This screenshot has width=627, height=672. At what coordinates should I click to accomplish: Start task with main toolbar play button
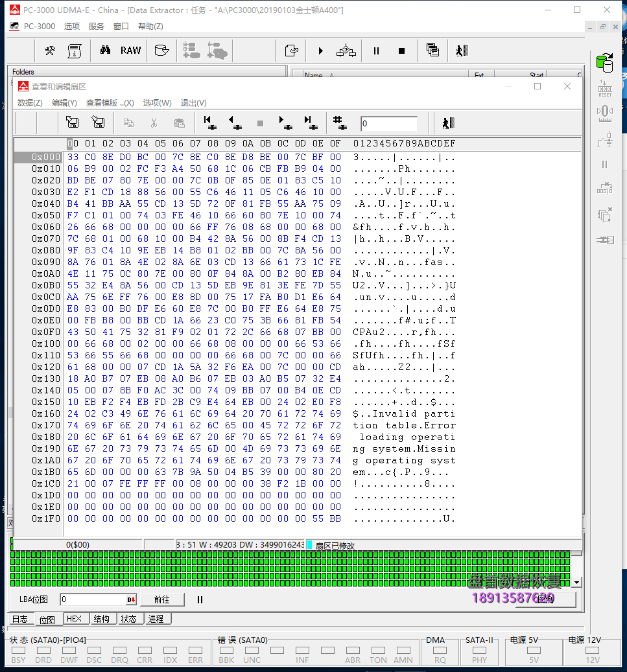pyautogui.click(x=320, y=51)
